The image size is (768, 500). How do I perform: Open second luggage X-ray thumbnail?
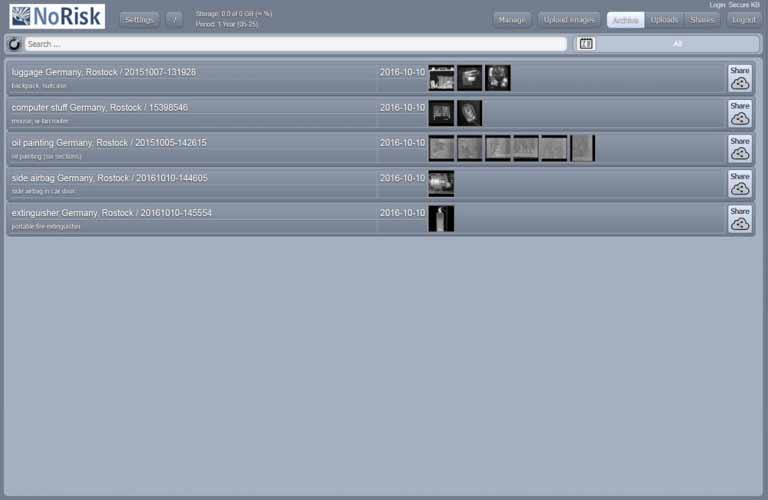(470, 78)
